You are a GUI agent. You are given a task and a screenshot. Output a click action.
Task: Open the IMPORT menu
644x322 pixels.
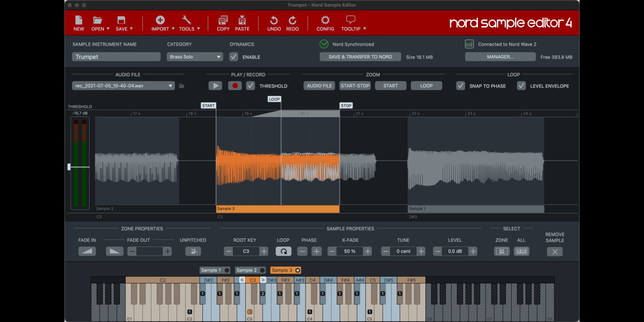(163, 23)
